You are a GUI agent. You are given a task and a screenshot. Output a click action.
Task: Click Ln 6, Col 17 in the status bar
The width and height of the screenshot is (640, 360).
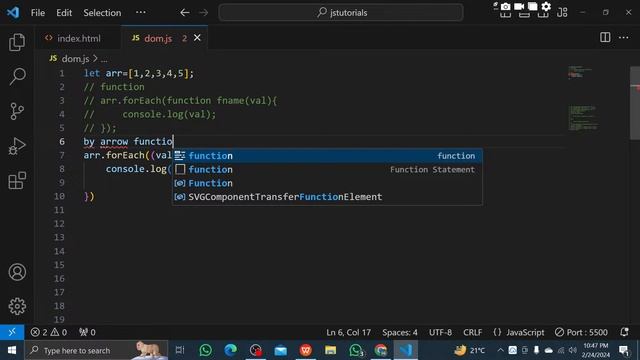[x=349, y=332]
